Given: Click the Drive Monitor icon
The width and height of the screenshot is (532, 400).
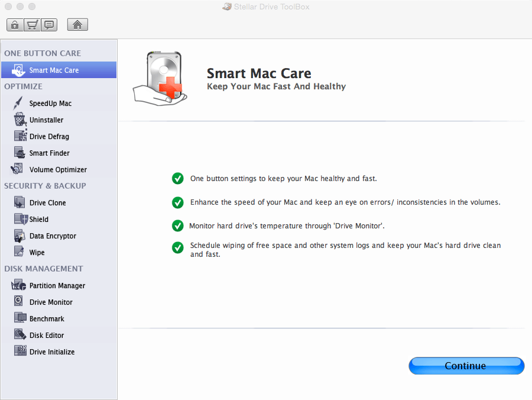Looking at the screenshot, I should point(18,301).
